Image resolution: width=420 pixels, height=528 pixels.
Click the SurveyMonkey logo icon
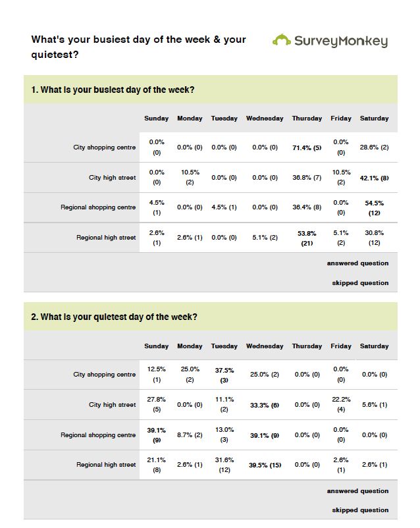(x=282, y=41)
